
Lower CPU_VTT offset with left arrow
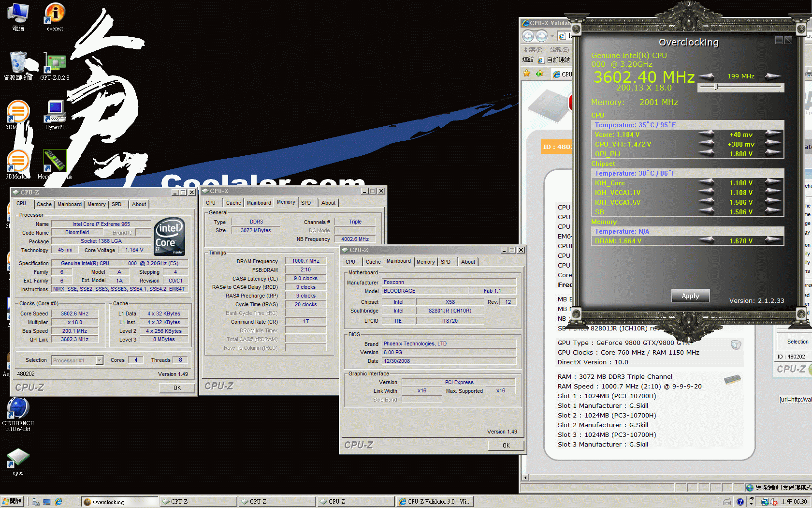pyautogui.click(x=707, y=144)
